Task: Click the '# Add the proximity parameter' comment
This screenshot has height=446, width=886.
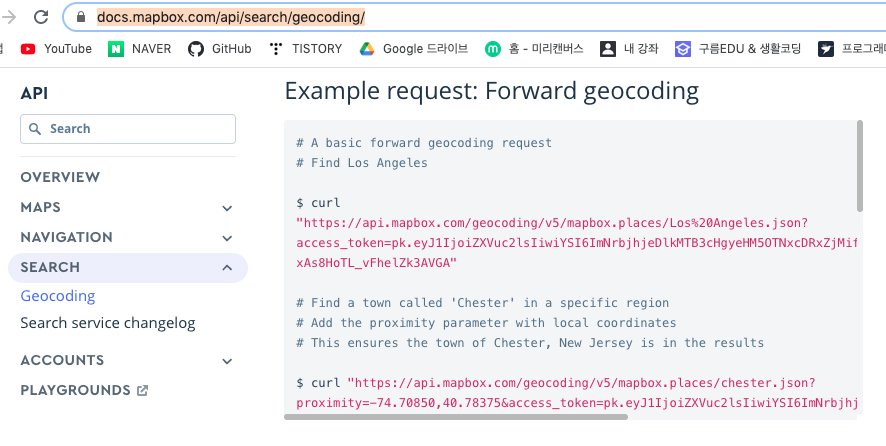Action: pos(486,323)
